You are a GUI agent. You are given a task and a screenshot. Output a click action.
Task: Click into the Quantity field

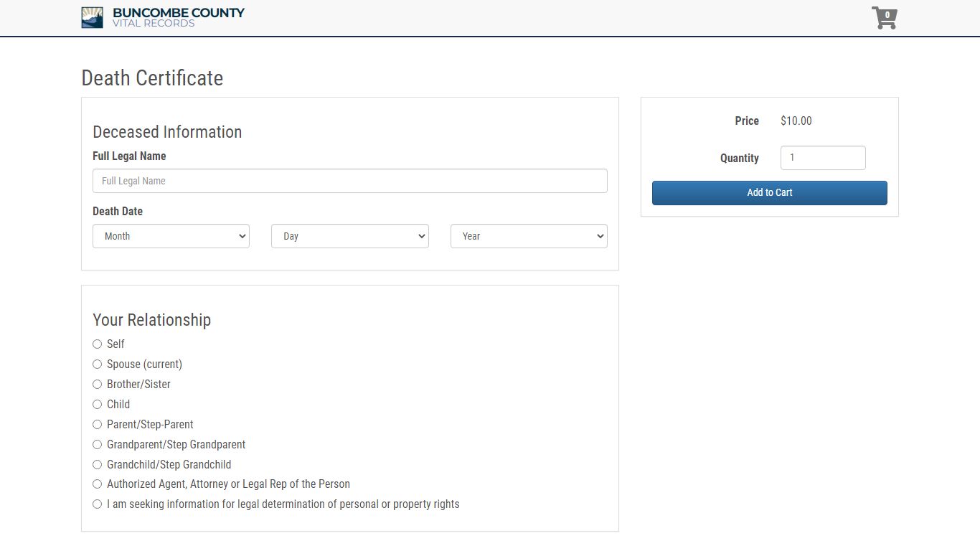click(x=823, y=158)
